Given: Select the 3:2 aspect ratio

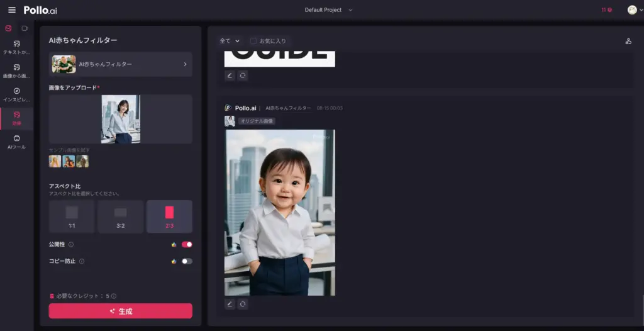Looking at the screenshot, I should point(120,216).
